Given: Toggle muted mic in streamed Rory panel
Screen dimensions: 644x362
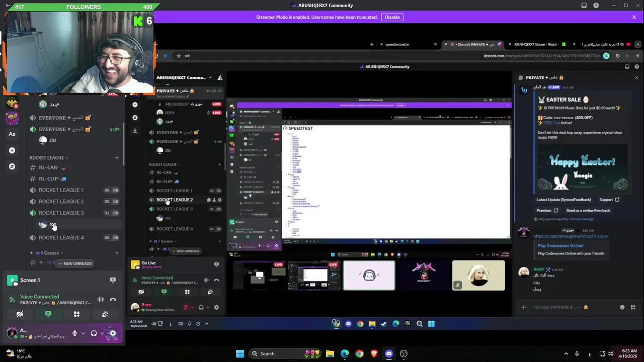Looking at the screenshot, I should coord(186,307).
